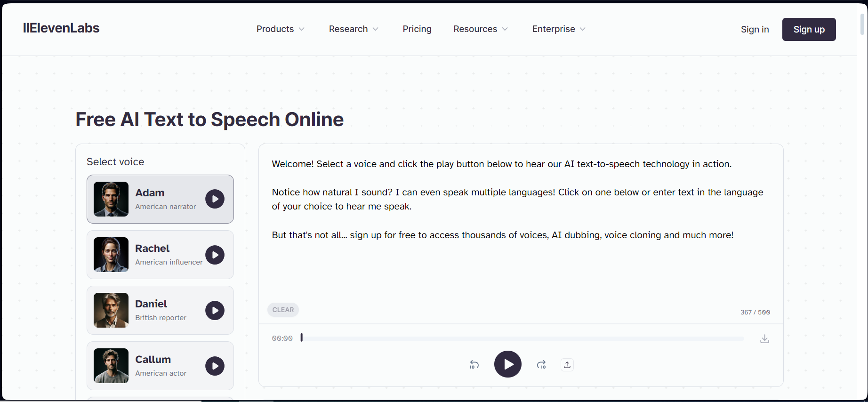
Task: Choose the Daniel voice name
Action: [151, 304]
